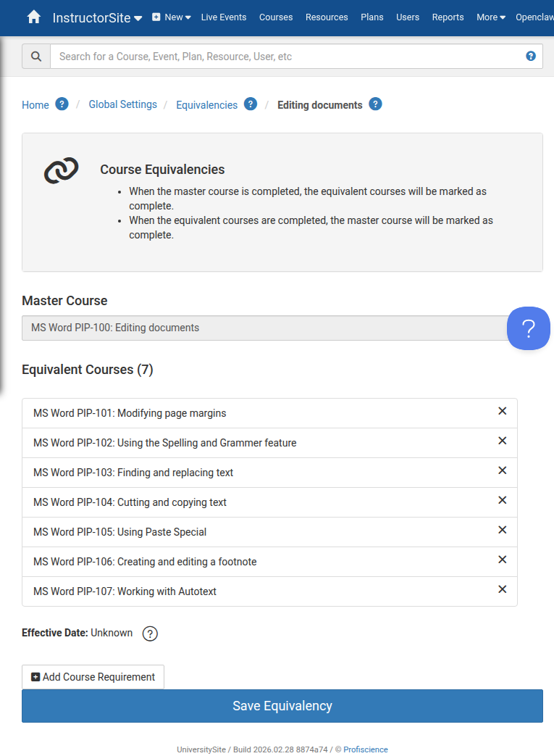Image resolution: width=554 pixels, height=756 pixels.
Task: Select the PIP-102 Spelling and Grammer row
Action: click(270, 443)
